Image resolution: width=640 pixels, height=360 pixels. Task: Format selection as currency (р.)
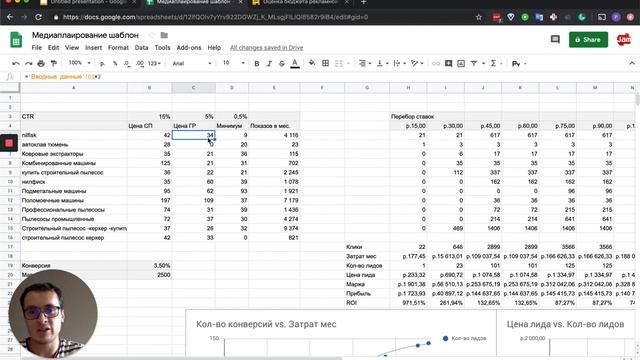[102, 64]
